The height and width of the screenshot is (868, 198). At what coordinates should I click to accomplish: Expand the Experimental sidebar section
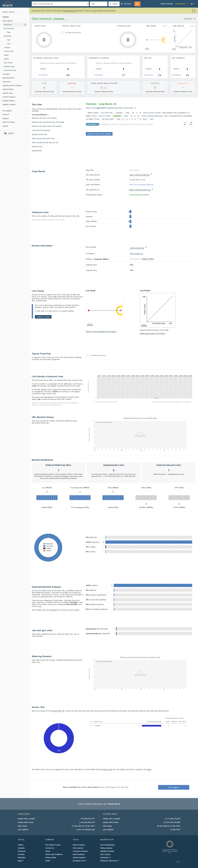(26, 89)
